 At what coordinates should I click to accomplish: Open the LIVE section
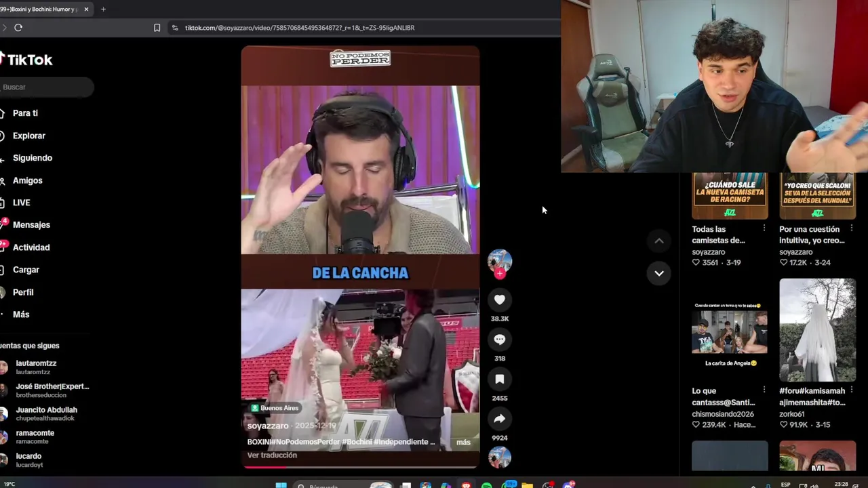pyautogui.click(x=21, y=203)
